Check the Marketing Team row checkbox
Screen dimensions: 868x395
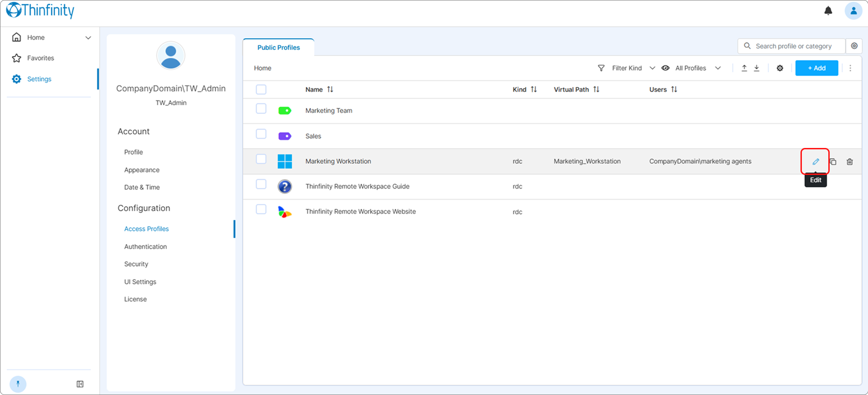pyautogui.click(x=261, y=109)
